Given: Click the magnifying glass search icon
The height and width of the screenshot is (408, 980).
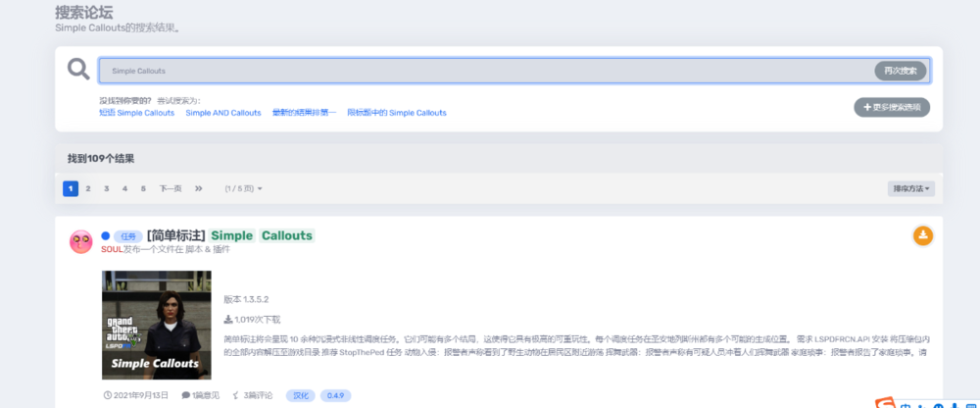Looking at the screenshot, I should pyautogui.click(x=78, y=69).
